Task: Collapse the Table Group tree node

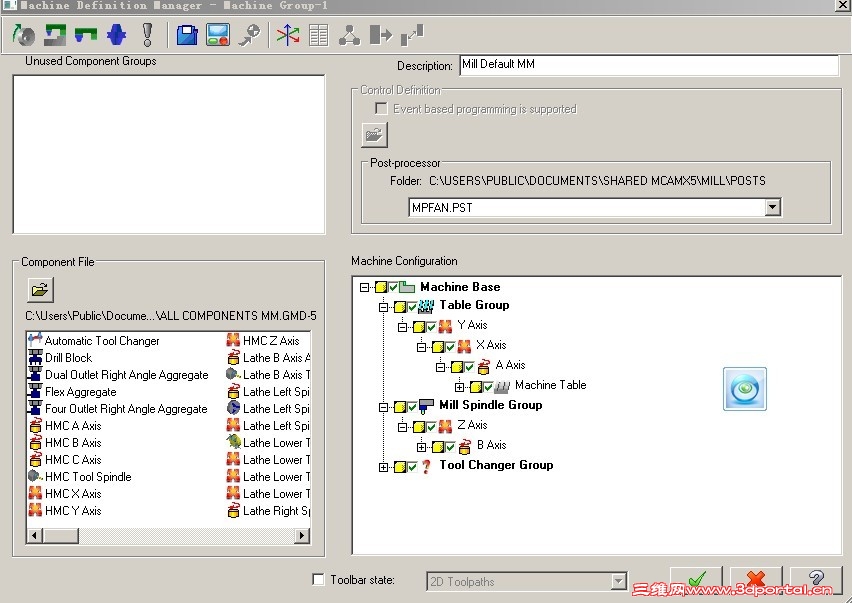Action: pyautogui.click(x=384, y=307)
